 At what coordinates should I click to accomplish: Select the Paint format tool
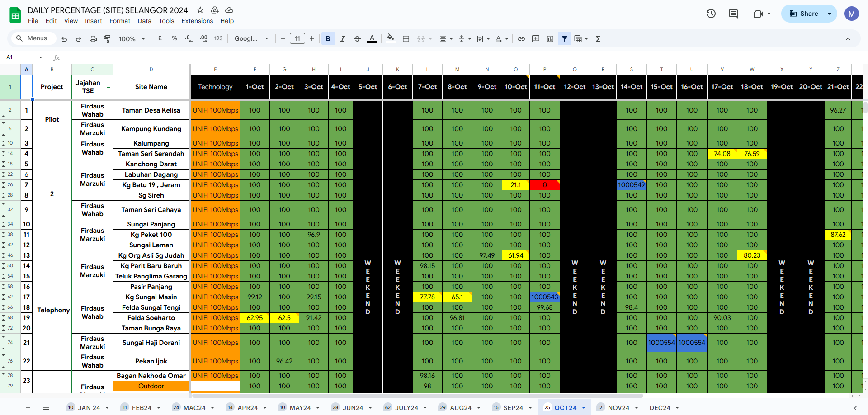coord(107,39)
